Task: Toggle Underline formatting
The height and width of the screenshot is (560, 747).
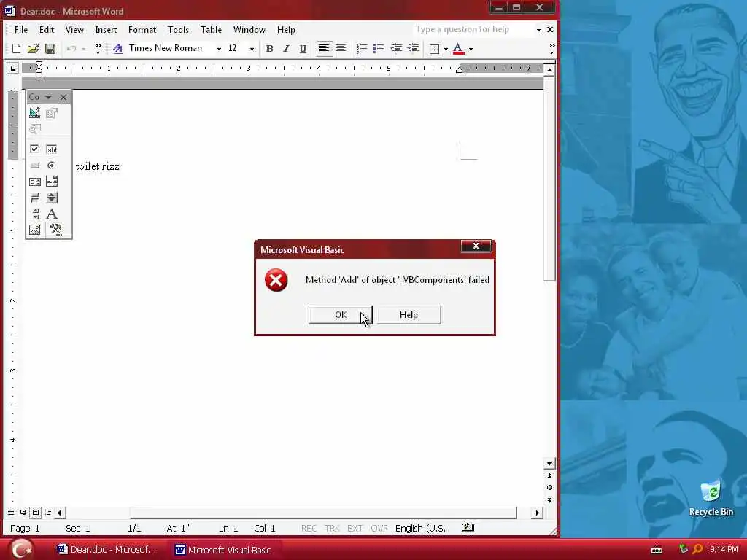Action: click(x=303, y=49)
